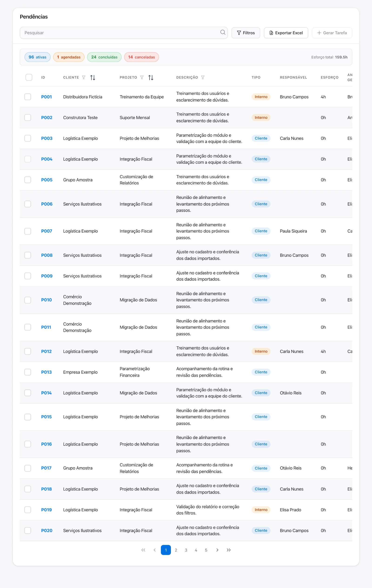Sort by Projeto column arrows
Screen dimensions: 372x588
coord(151,77)
